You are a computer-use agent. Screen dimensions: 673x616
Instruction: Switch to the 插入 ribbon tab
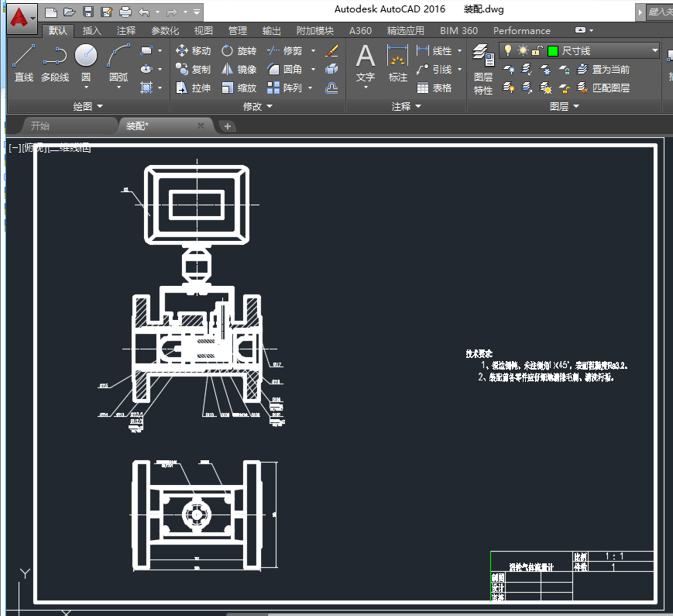click(x=91, y=31)
